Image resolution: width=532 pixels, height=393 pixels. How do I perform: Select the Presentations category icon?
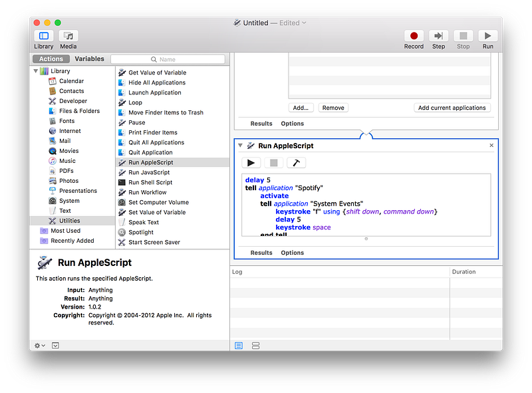click(53, 191)
